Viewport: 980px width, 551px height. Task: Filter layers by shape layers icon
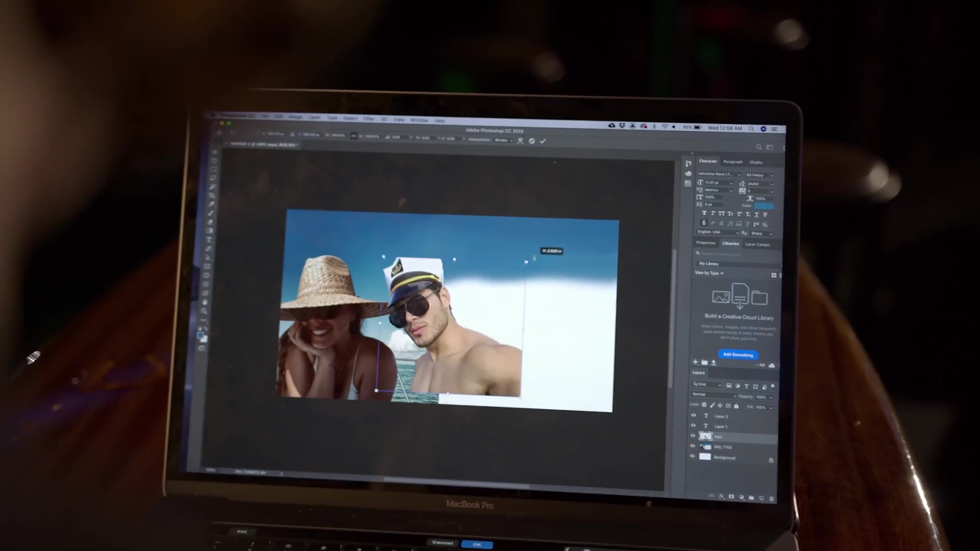(755, 387)
